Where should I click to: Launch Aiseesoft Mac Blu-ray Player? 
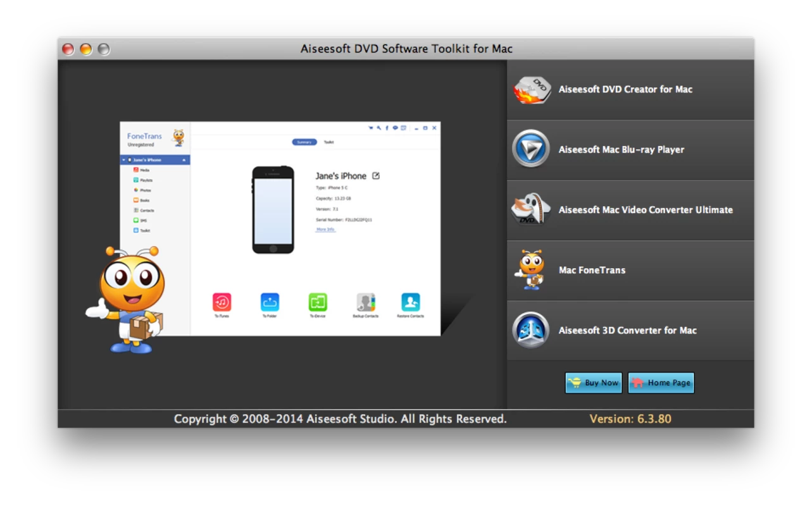coord(630,150)
